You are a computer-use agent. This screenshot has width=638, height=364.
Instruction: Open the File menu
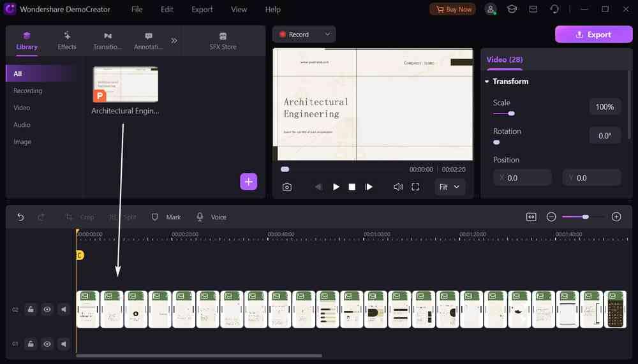(137, 10)
